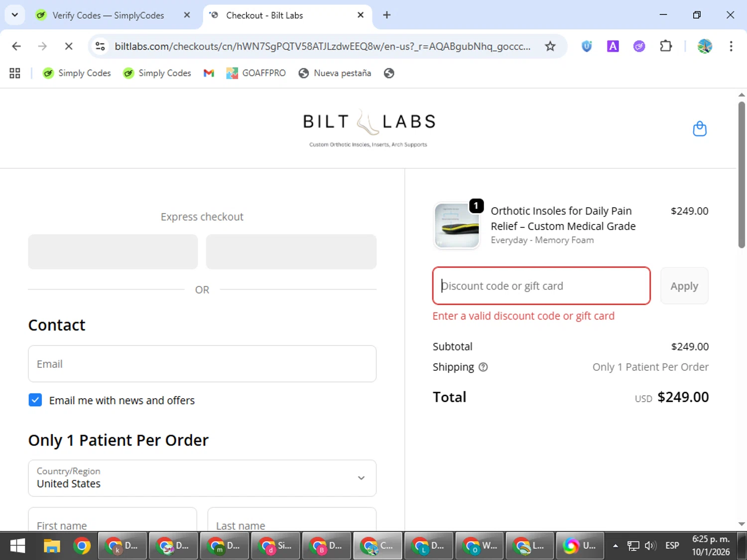
Task: Click the Last name field
Action: click(x=292, y=520)
